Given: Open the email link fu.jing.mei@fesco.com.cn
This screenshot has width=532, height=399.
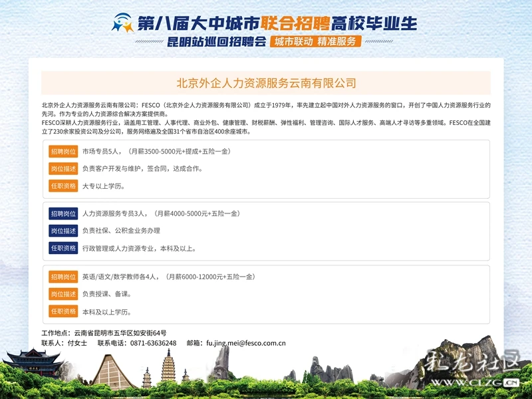Looking at the screenshot, I should pos(246,343).
